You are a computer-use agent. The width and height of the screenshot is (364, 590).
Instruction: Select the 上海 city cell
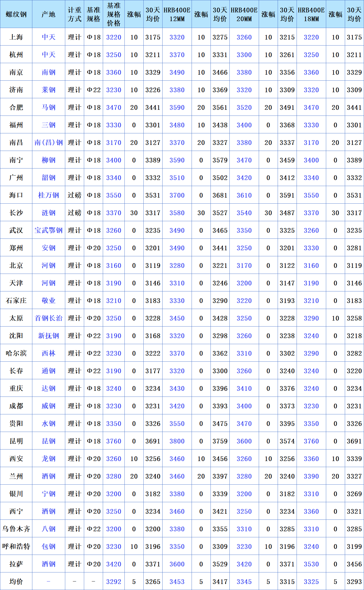pyautogui.click(x=16, y=37)
